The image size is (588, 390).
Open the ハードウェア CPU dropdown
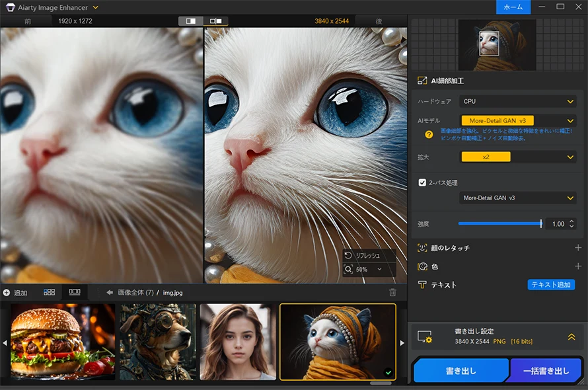pyautogui.click(x=517, y=101)
